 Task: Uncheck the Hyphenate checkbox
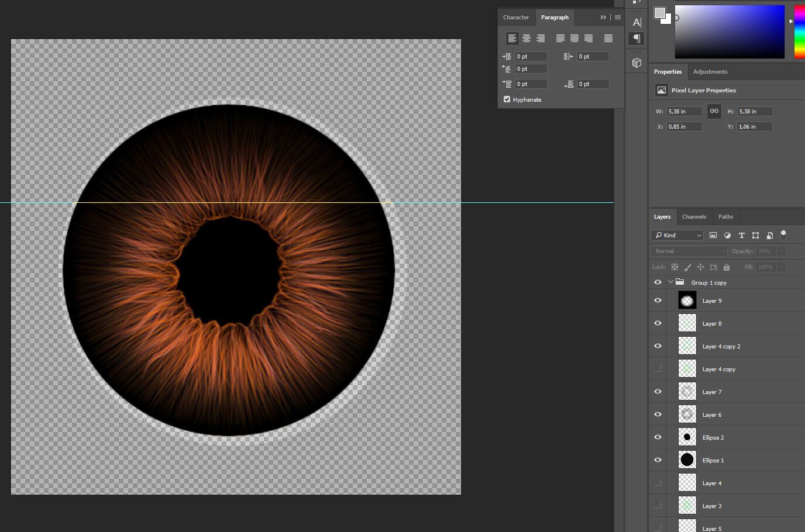coord(507,99)
